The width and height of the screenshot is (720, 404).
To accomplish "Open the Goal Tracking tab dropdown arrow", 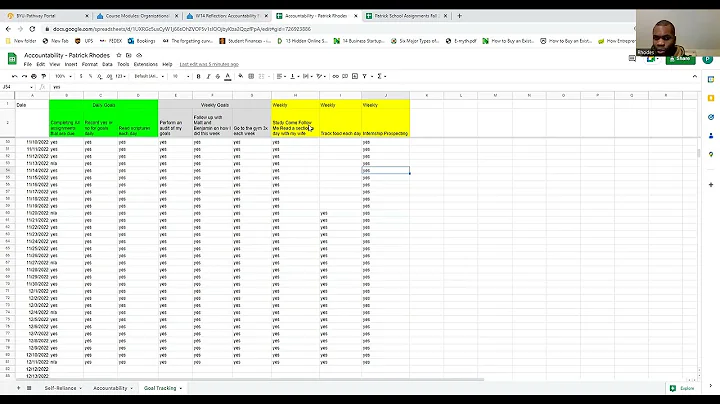I will (x=180, y=388).
